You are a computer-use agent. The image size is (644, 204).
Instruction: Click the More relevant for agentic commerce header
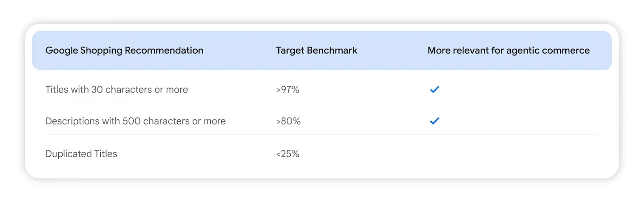tap(508, 50)
